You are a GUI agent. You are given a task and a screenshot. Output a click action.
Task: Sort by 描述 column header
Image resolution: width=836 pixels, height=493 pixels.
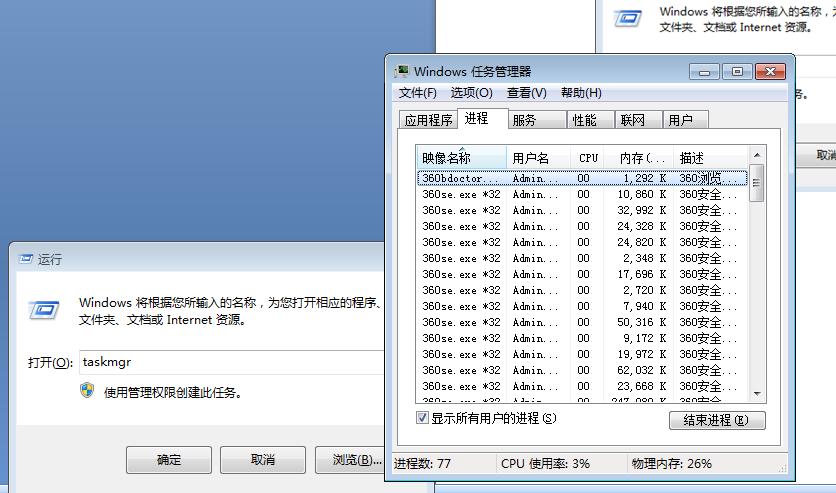tap(711, 158)
